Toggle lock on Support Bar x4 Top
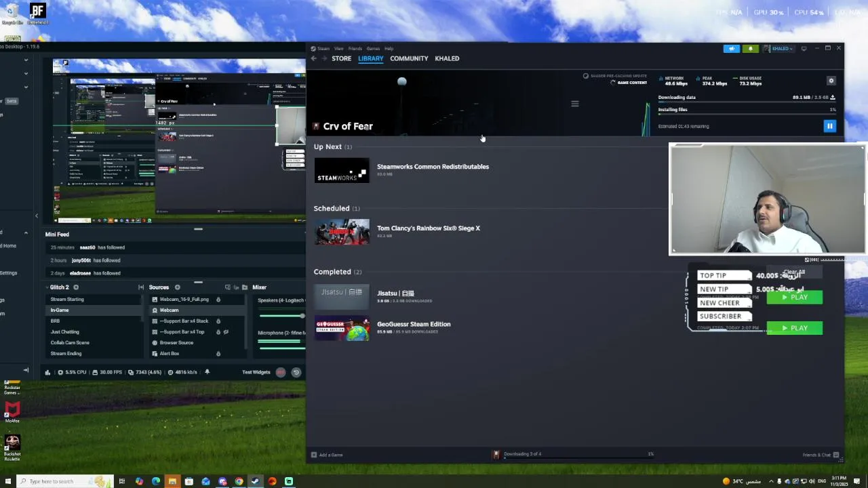 tap(218, 332)
